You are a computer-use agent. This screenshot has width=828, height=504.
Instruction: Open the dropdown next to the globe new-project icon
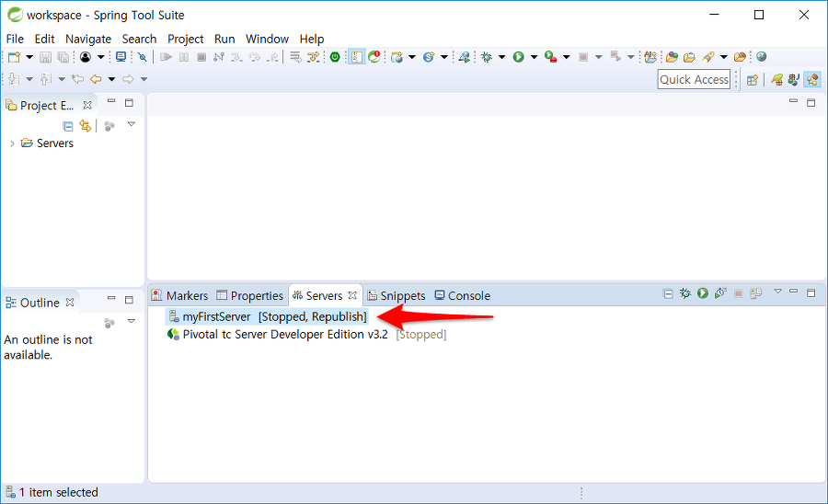pyautogui.click(x=412, y=57)
